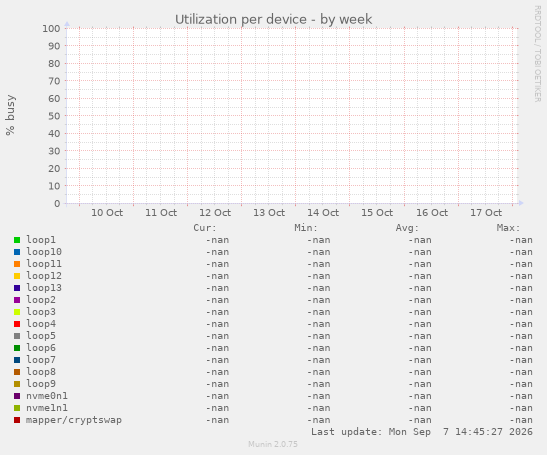Click the Max: column header
Image resolution: width=547 pixels, height=455 pixels.
(508, 228)
